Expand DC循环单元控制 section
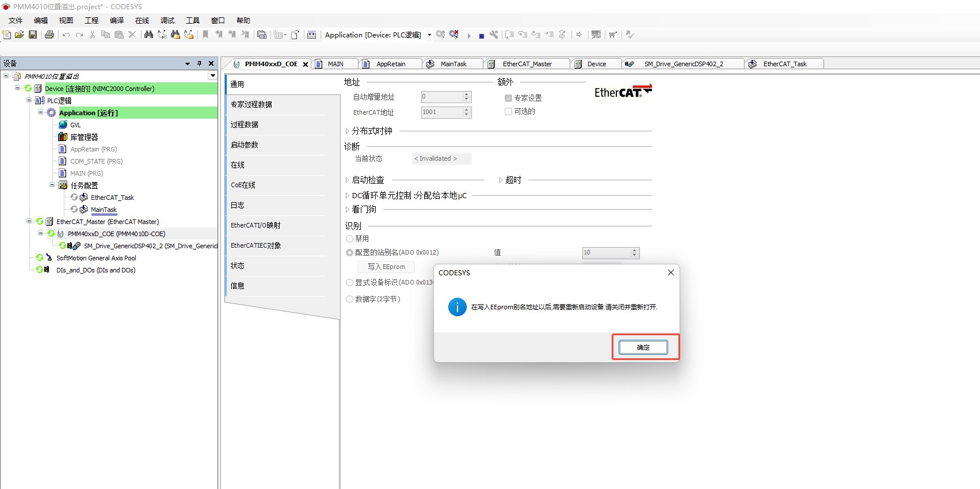The height and width of the screenshot is (489, 980). click(347, 195)
